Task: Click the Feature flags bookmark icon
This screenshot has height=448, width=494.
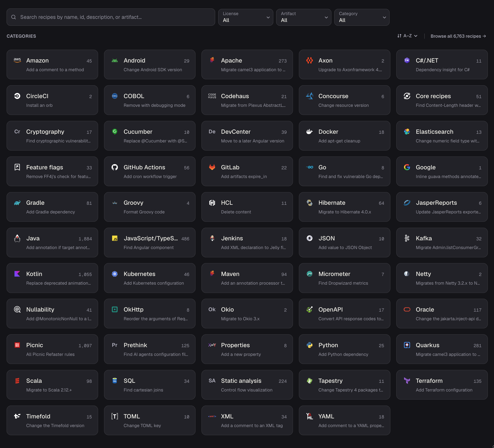Action: click(17, 167)
